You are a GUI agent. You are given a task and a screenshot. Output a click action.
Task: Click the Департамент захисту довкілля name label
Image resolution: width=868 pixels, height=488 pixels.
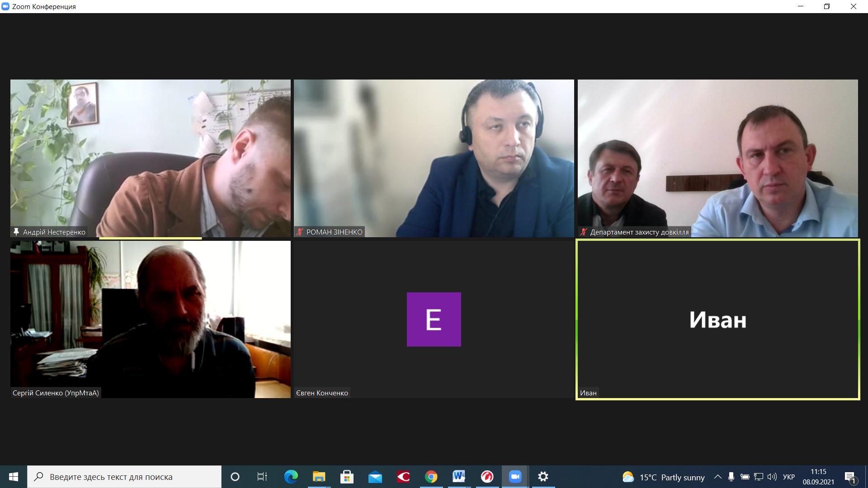639,232
